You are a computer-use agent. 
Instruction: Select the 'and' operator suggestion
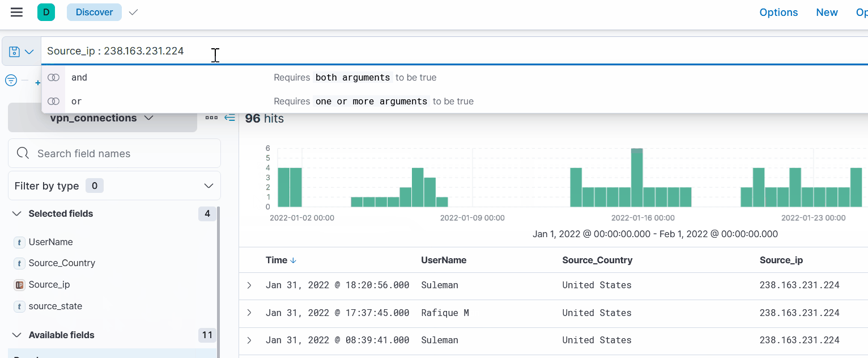(79, 78)
